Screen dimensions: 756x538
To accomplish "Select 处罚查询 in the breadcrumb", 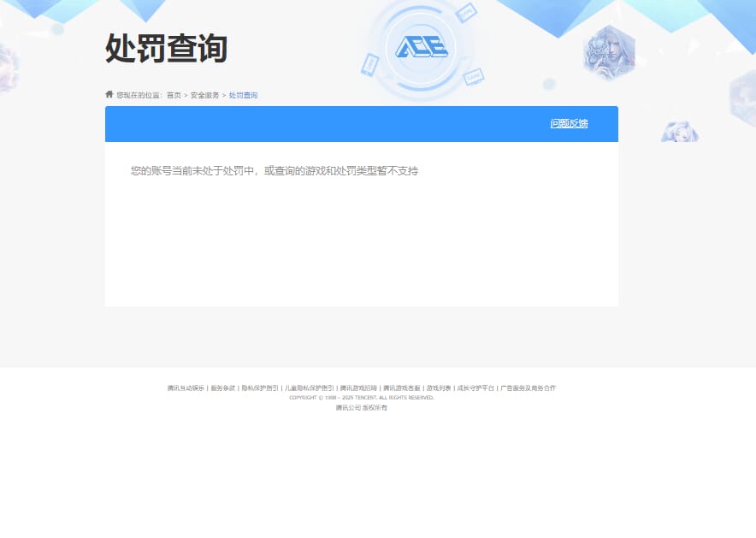I will (x=243, y=95).
